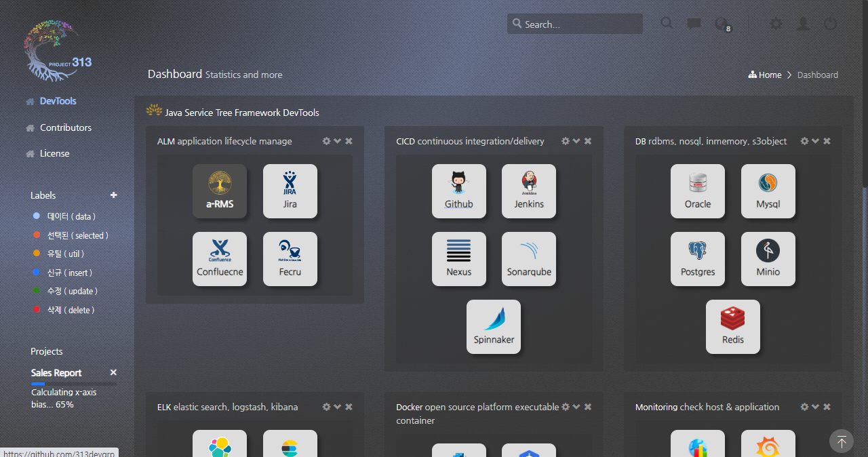Select the 수정 ( update ) label

65,291
